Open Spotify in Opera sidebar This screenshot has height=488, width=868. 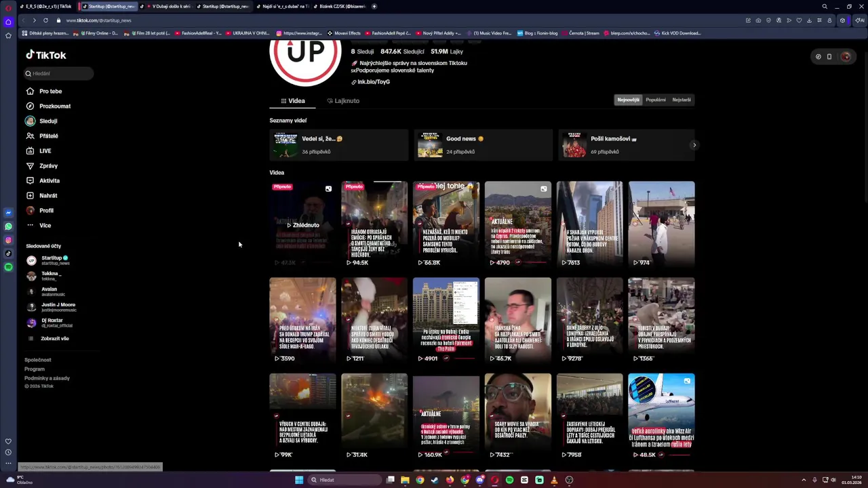[x=8, y=267]
